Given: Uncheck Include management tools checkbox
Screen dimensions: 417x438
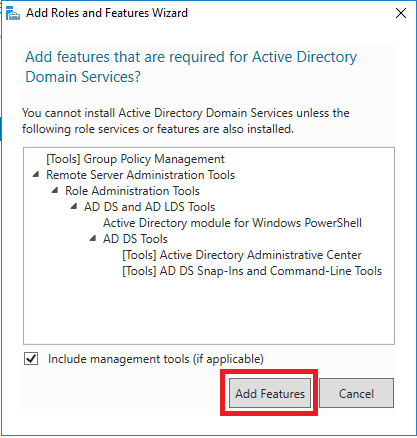Looking at the screenshot, I should [x=31, y=359].
